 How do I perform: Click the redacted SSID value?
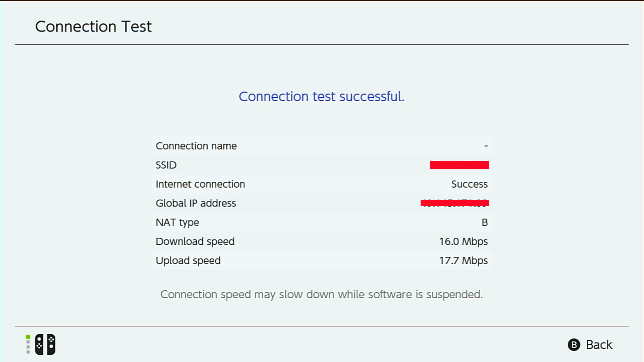tap(459, 165)
